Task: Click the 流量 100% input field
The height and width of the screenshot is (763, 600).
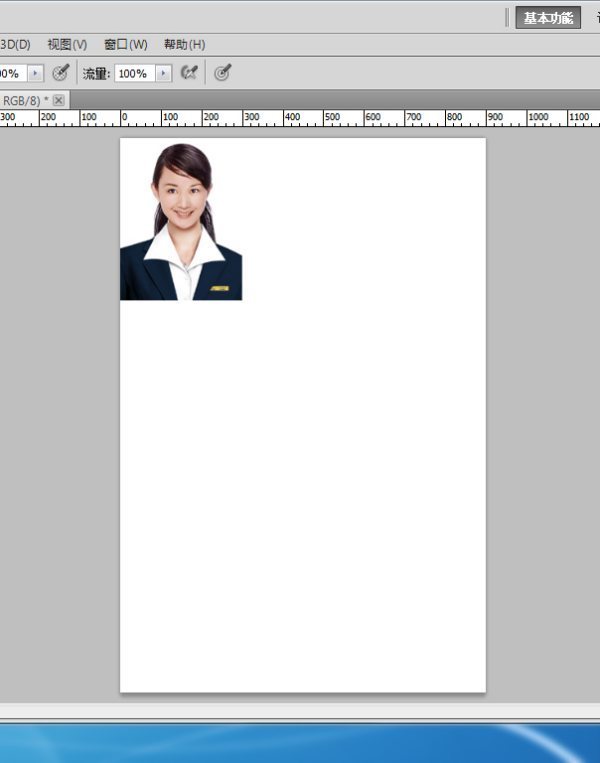Action: (x=133, y=73)
